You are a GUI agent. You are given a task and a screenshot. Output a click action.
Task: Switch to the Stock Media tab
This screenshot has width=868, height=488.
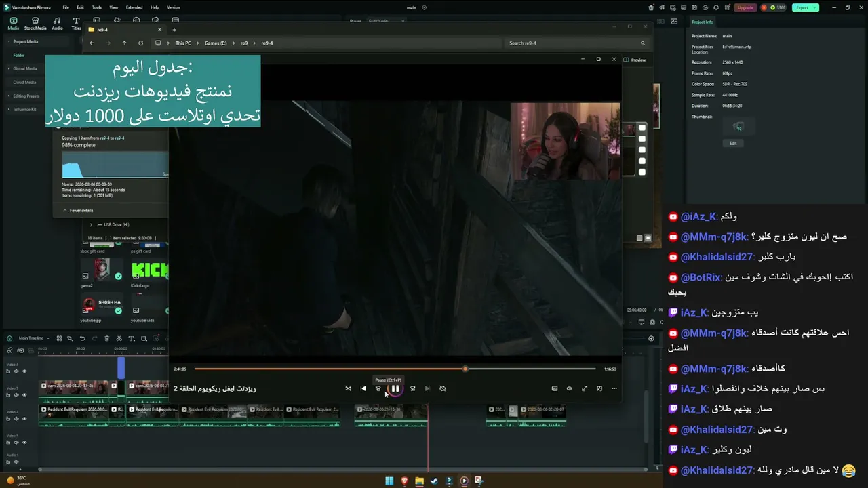pyautogui.click(x=35, y=24)
